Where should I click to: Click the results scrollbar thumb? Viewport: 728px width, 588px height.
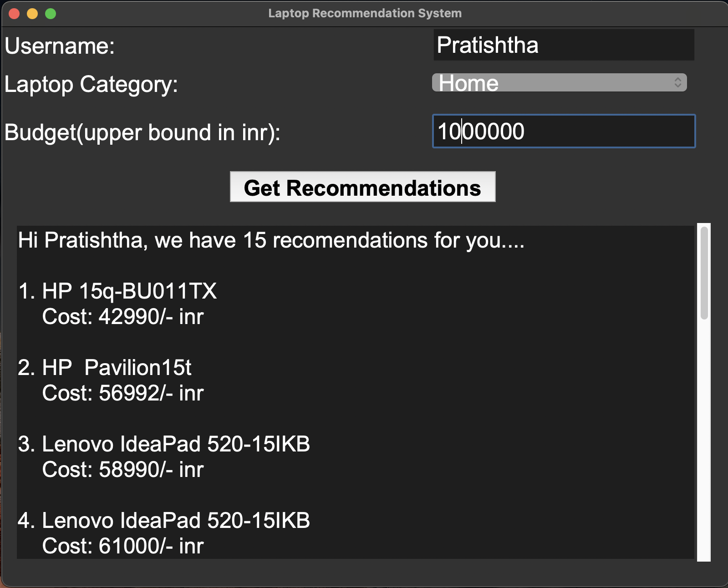click(x=704, y=273)
